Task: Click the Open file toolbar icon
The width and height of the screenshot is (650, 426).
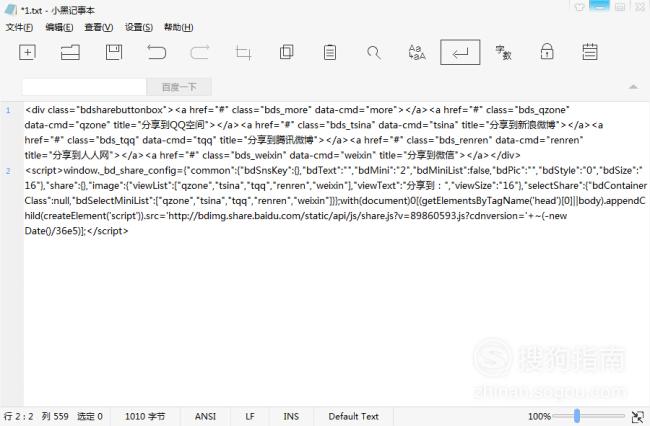Action: pos(70,53)
